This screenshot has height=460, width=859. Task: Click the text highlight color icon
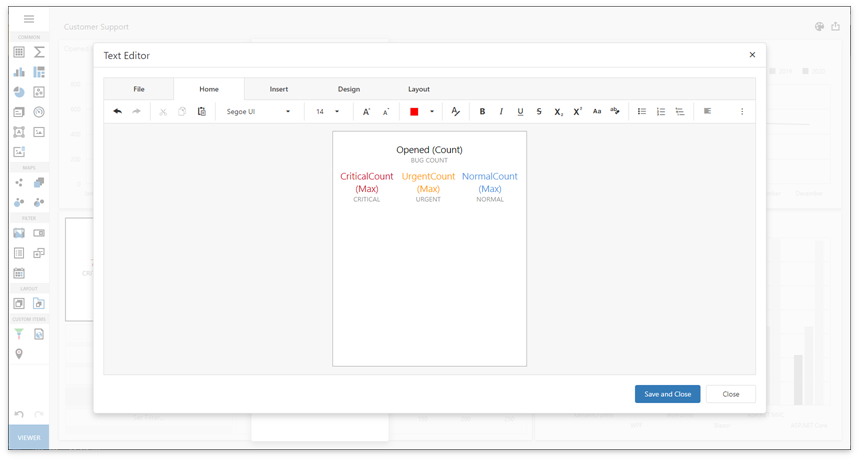point(615,111)
